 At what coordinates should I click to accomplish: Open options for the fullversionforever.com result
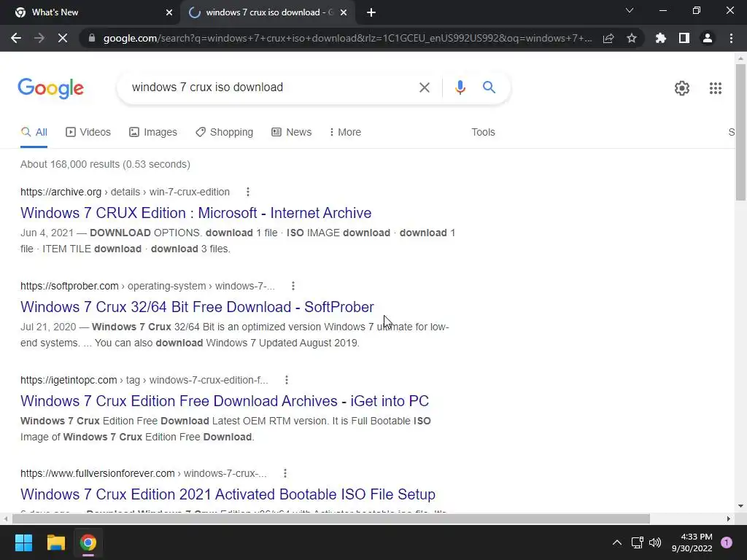coord(285,473)
